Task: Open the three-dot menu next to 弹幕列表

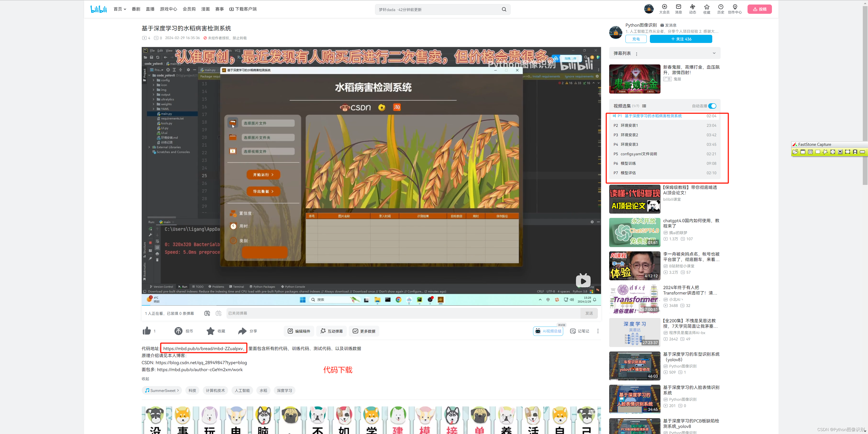Action: [x=637, y=54]
